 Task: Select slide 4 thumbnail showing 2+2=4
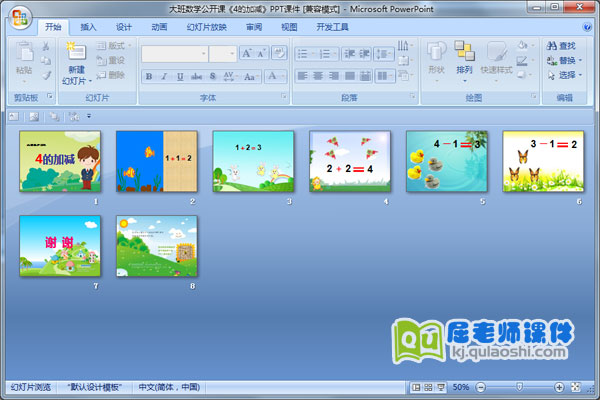(350, 161)
